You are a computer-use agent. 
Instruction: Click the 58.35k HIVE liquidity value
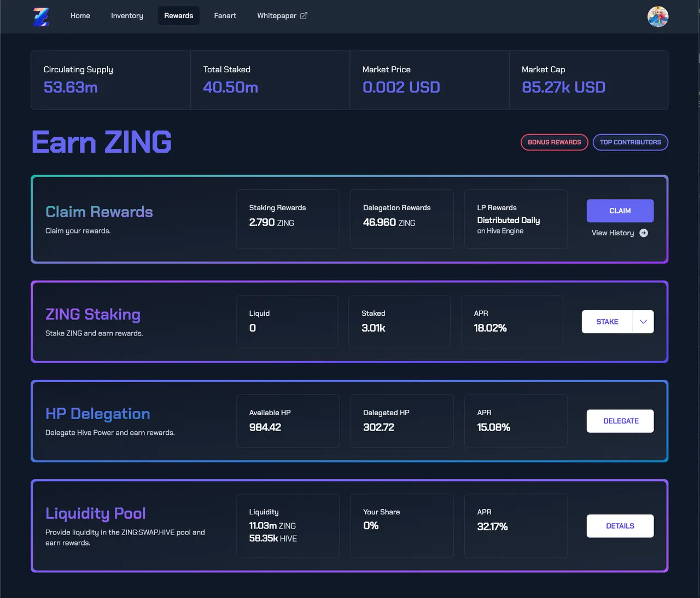(x=273, y=538)
